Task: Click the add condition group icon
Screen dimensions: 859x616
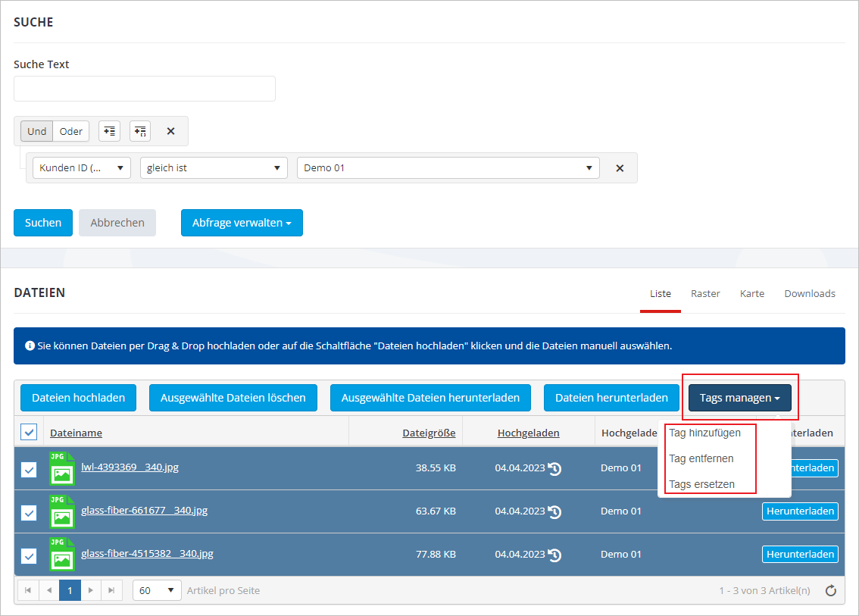Action: 140,131
